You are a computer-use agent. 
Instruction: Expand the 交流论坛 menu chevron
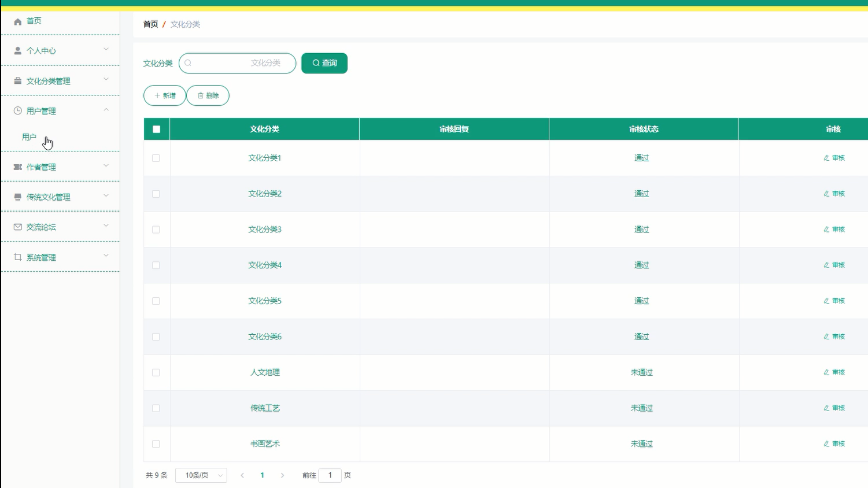coord(106,226)
